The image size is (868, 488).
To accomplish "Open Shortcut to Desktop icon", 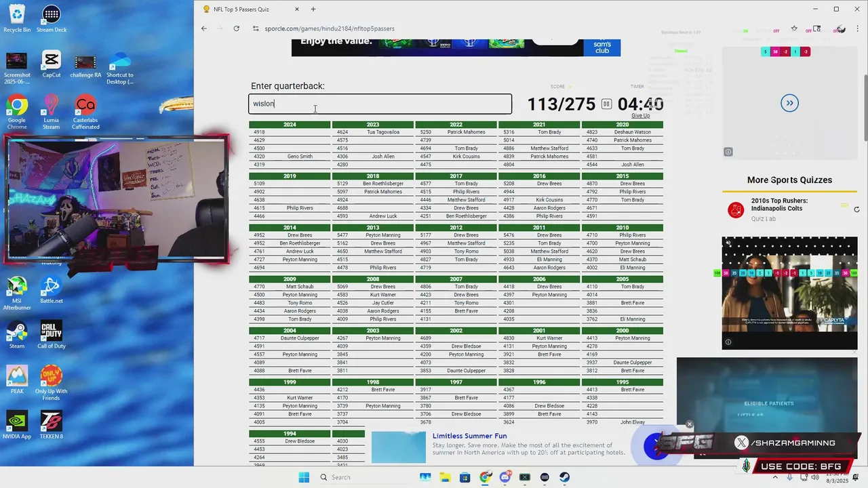I will 119,67.
